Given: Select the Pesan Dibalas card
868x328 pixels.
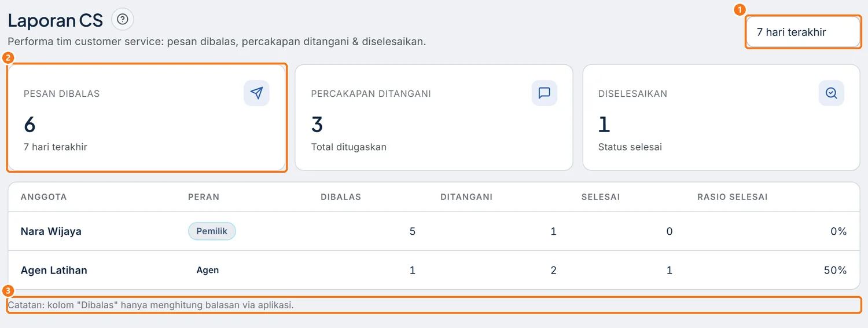Looking at the screenshot, I should 147,118.
